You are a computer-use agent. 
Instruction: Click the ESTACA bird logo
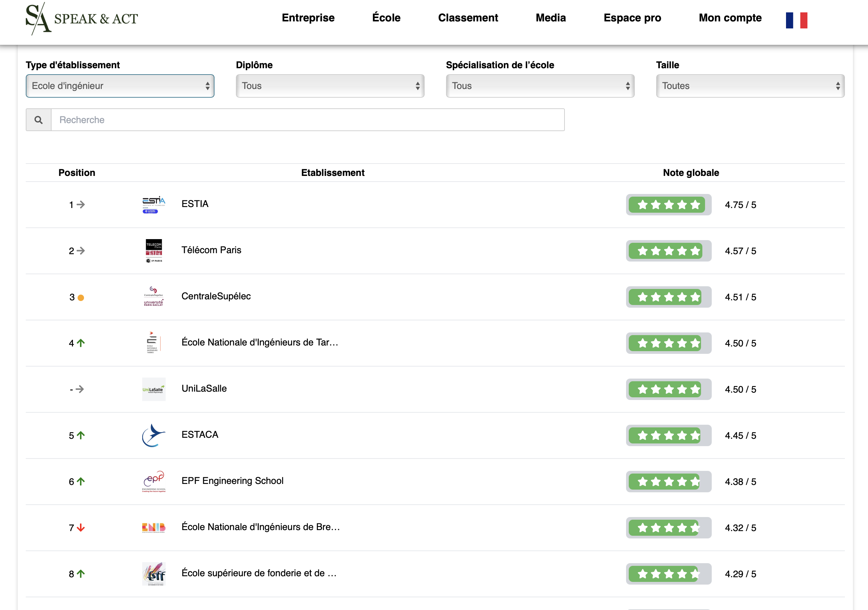[154, 435]
